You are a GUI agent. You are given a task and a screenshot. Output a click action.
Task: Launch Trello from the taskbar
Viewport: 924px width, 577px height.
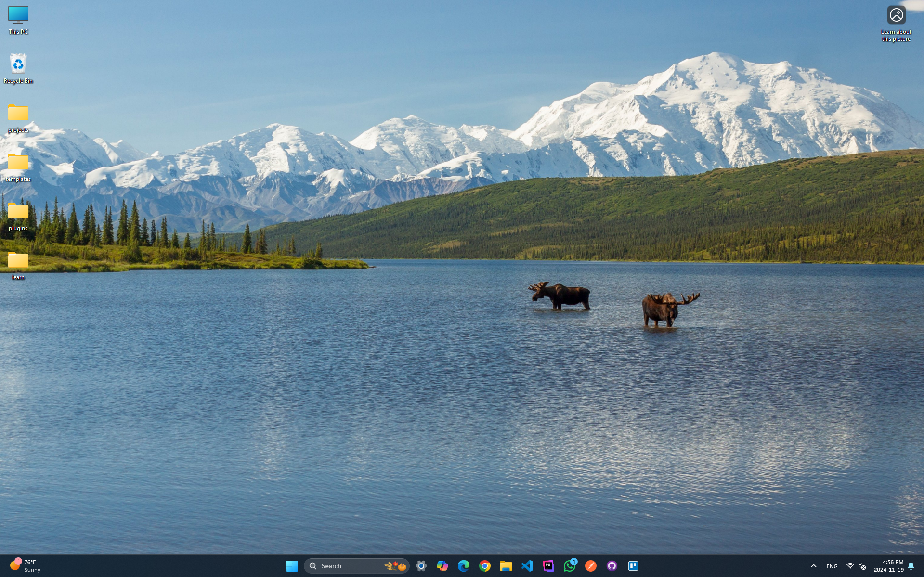(633, 566)
